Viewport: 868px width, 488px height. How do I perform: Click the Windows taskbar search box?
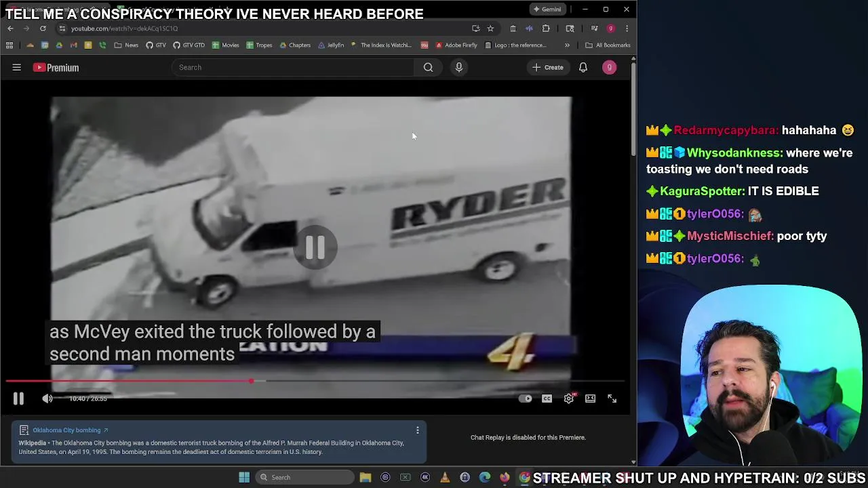coord(303,477)
